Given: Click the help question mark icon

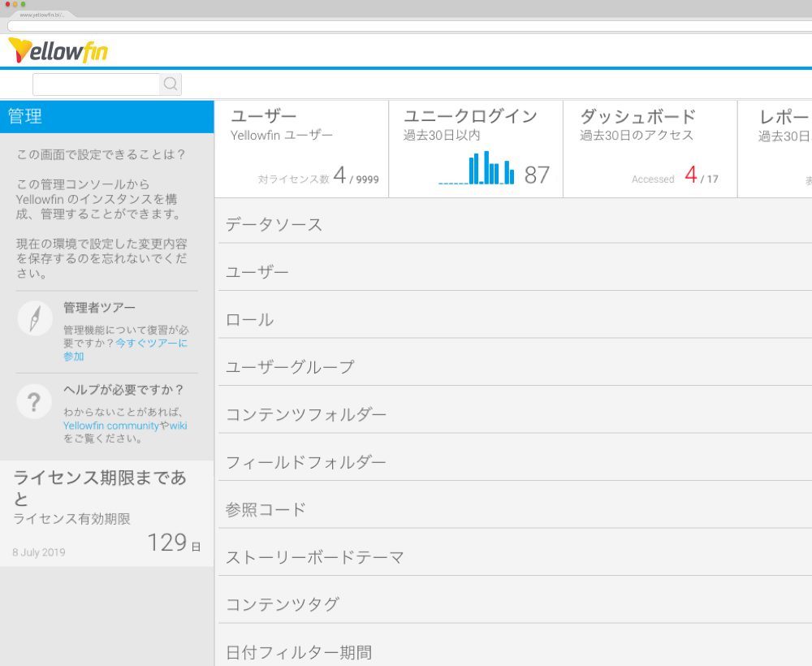Looking at the screenshot, I should 34,401.
